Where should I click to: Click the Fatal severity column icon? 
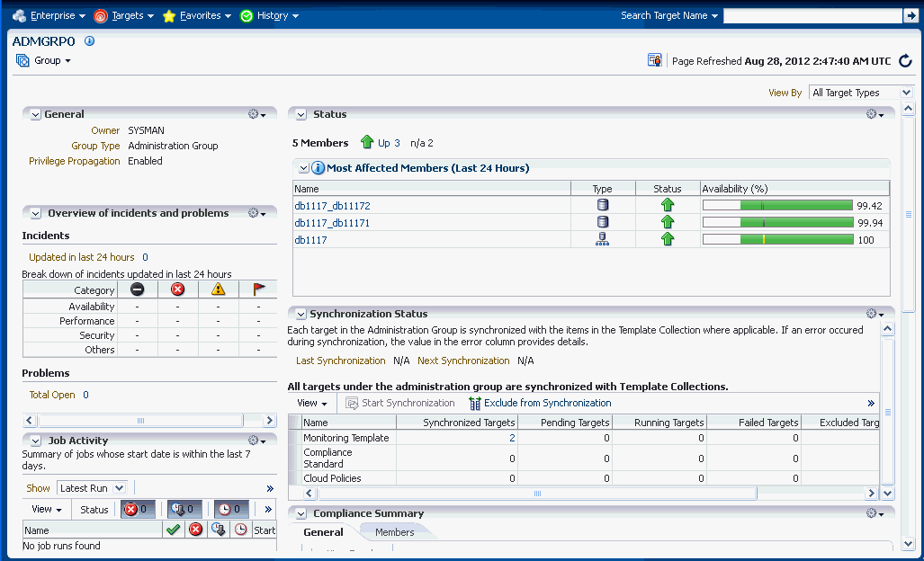(138, 289)
